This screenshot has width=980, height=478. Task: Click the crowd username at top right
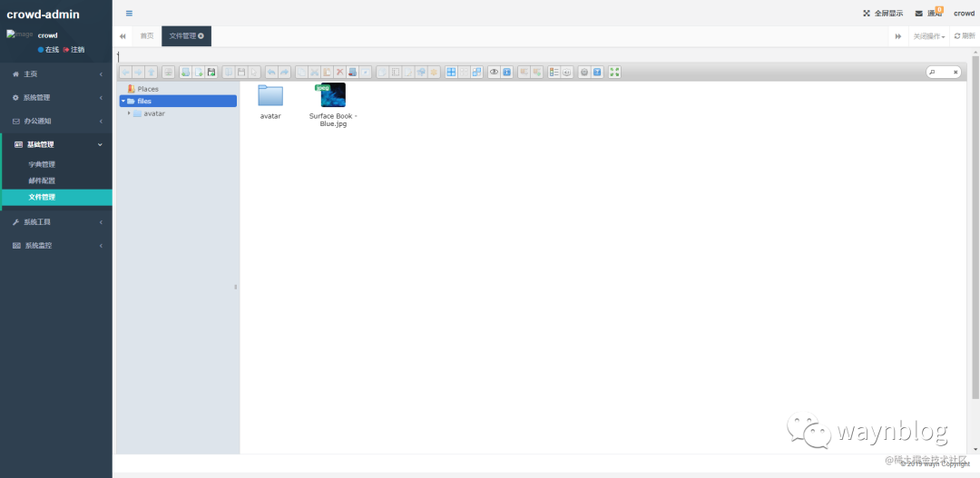(x=964, y=13)
